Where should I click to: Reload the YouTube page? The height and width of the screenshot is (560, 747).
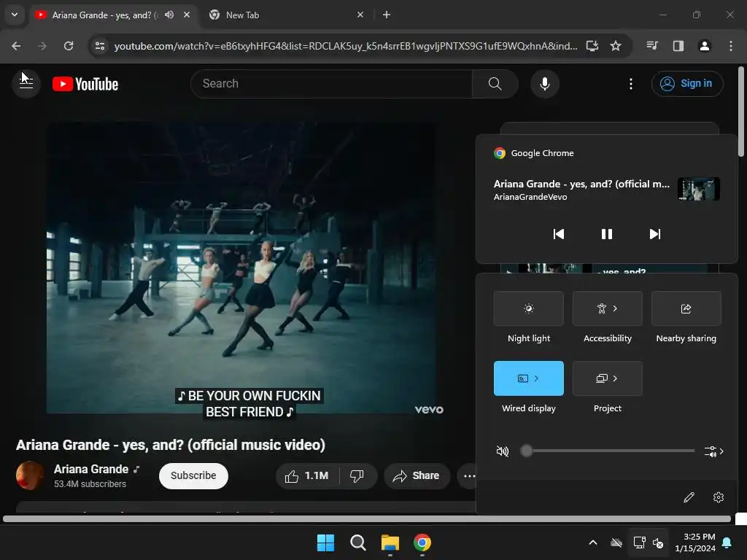[x=69, y=46]
